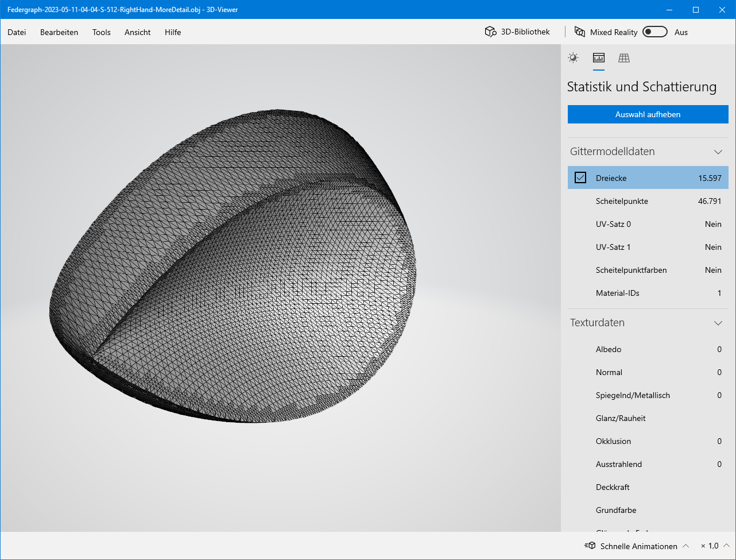Screen dimensions: 736x560
Task: Open the grid and views tab icon
Action: pos(624,57)
